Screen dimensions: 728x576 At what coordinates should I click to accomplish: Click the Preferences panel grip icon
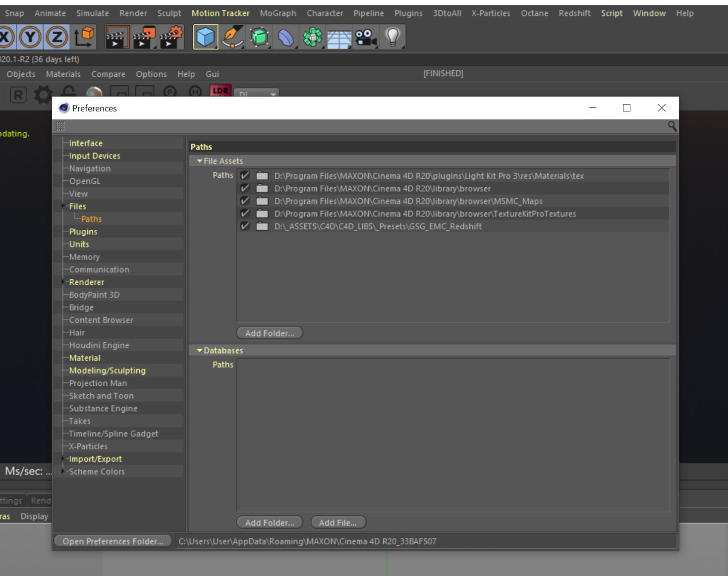pos(60,126)
